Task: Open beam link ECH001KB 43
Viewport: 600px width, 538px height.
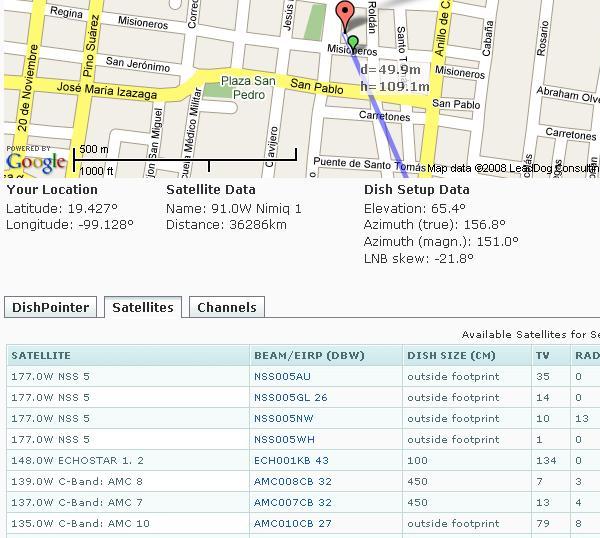Action: click(x=291, y=460)
